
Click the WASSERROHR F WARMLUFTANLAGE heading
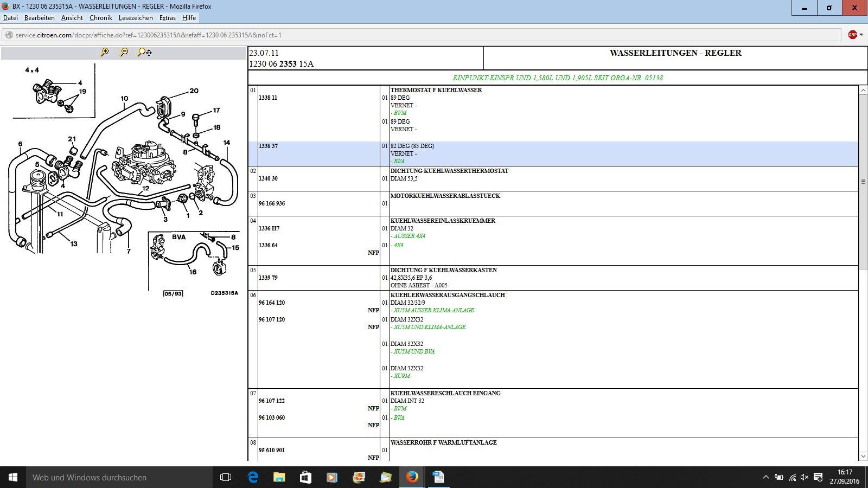(444, 442)
